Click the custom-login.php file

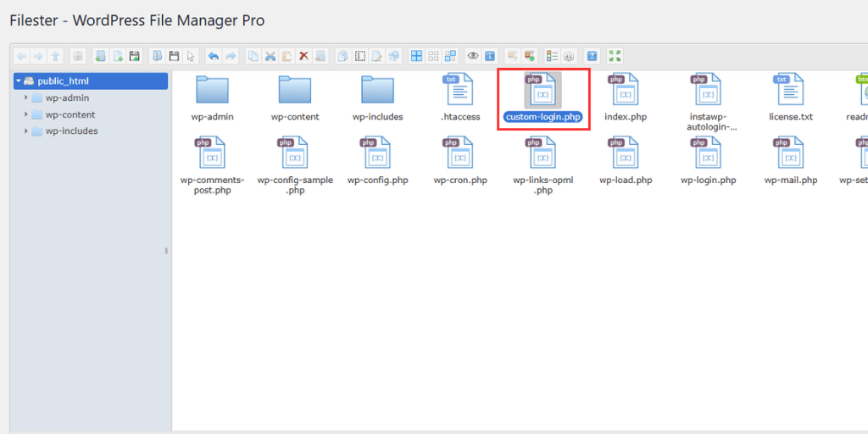point(543,97)
